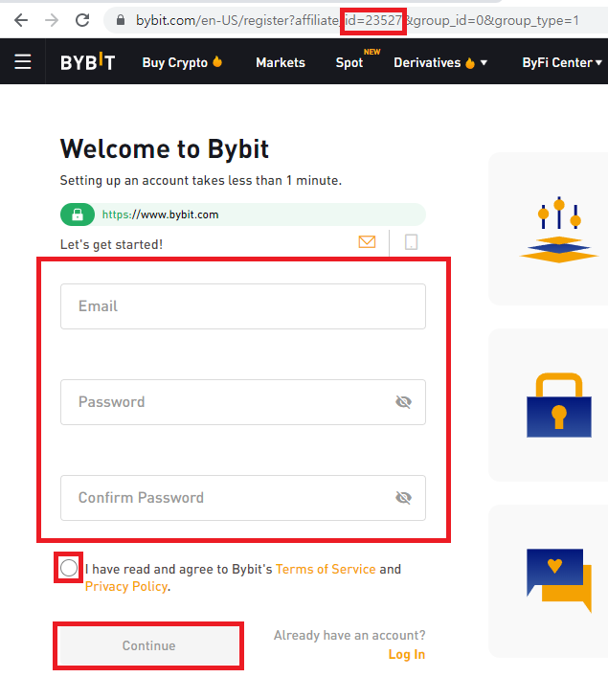The image size is (608, 700).
Task: Click the sliders and layers illustration
Action: [x=558, y=230]
